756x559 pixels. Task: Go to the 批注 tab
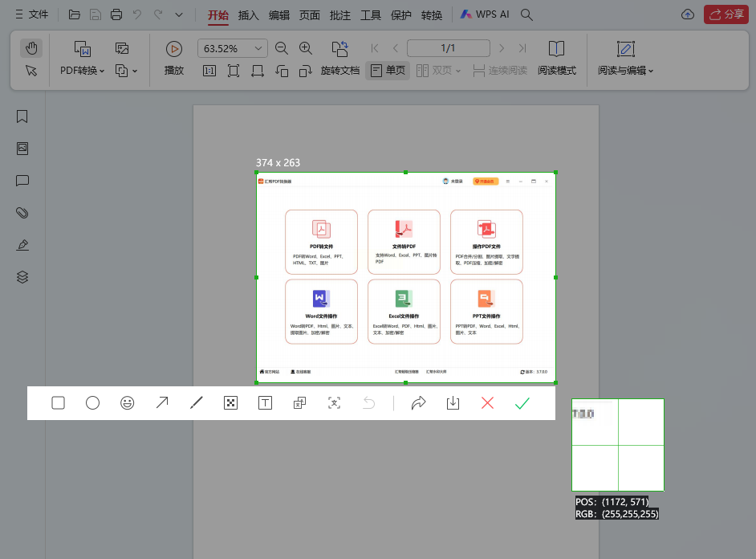click(x=340, y=15)
